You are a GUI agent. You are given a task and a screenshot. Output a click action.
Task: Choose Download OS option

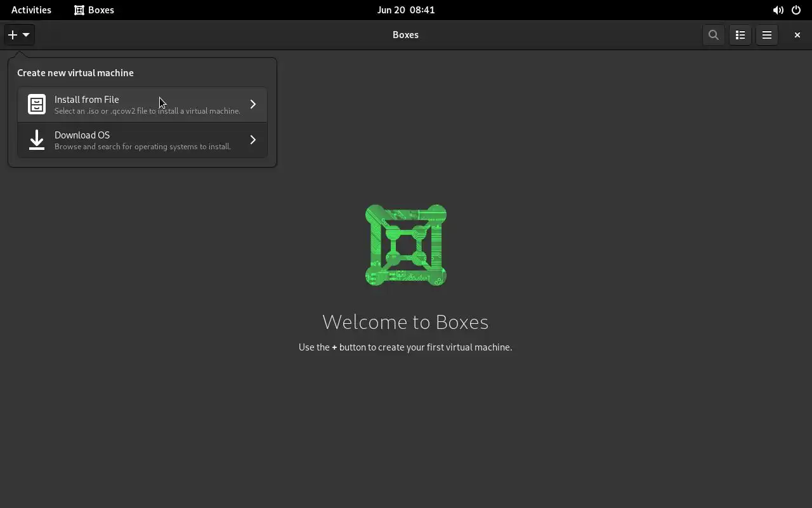pos(142,140)
